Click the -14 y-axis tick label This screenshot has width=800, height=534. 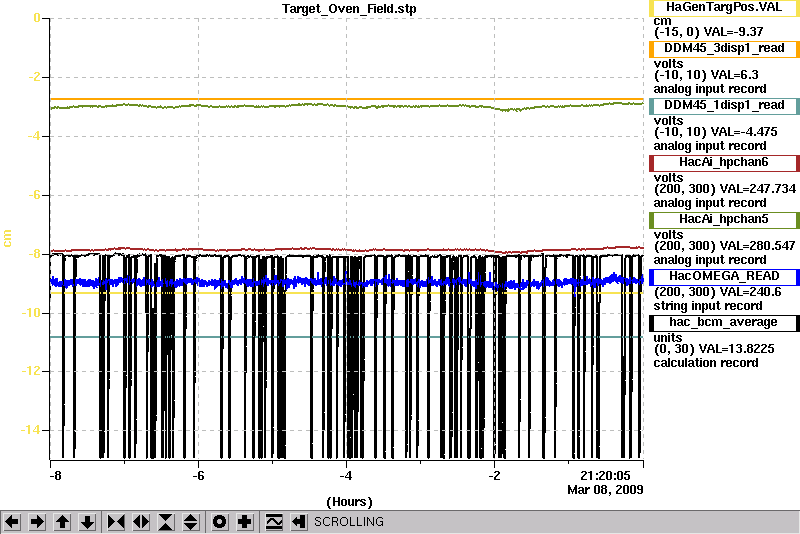point(30,430)
